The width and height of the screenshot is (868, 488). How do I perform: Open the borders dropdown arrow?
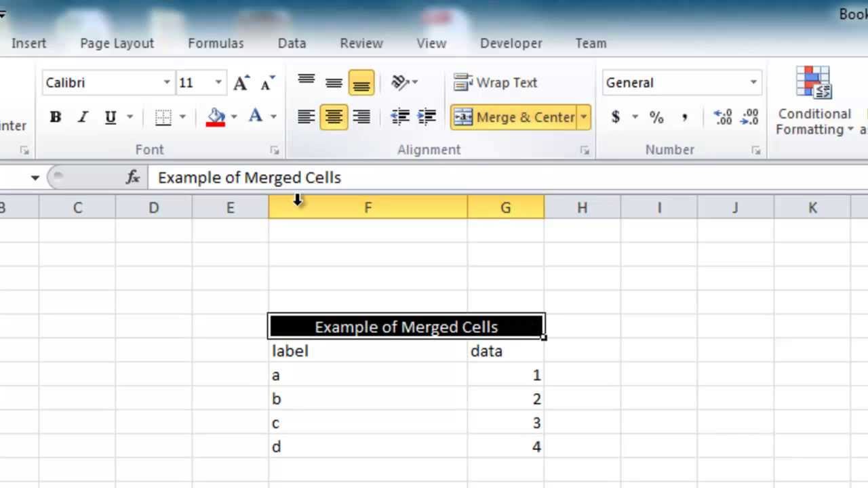point(182,117)
